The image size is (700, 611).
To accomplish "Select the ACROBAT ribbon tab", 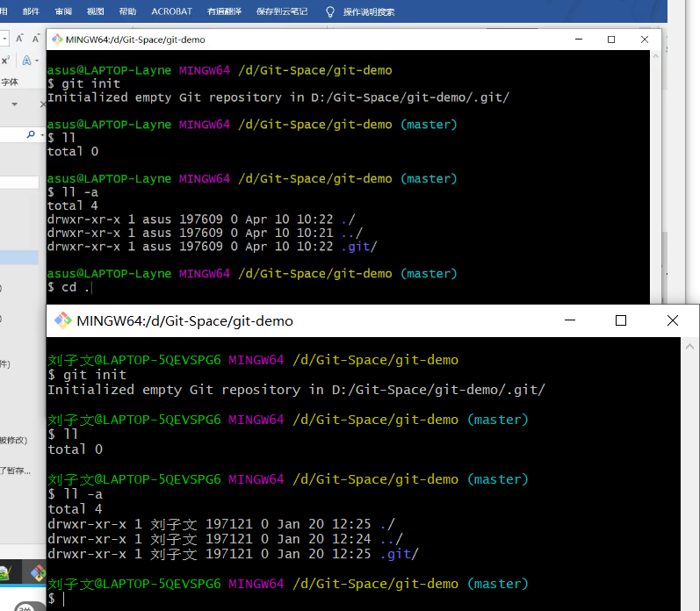I will pos(171,11).
